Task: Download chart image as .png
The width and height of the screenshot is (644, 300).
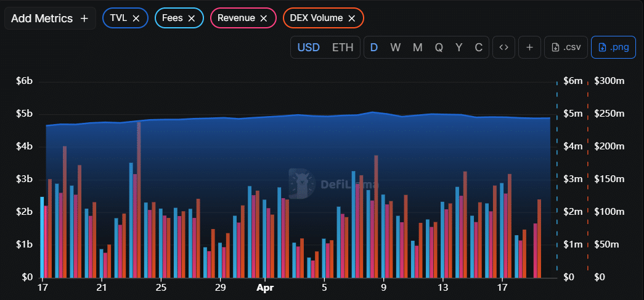Action: click(x=613, y=48)
